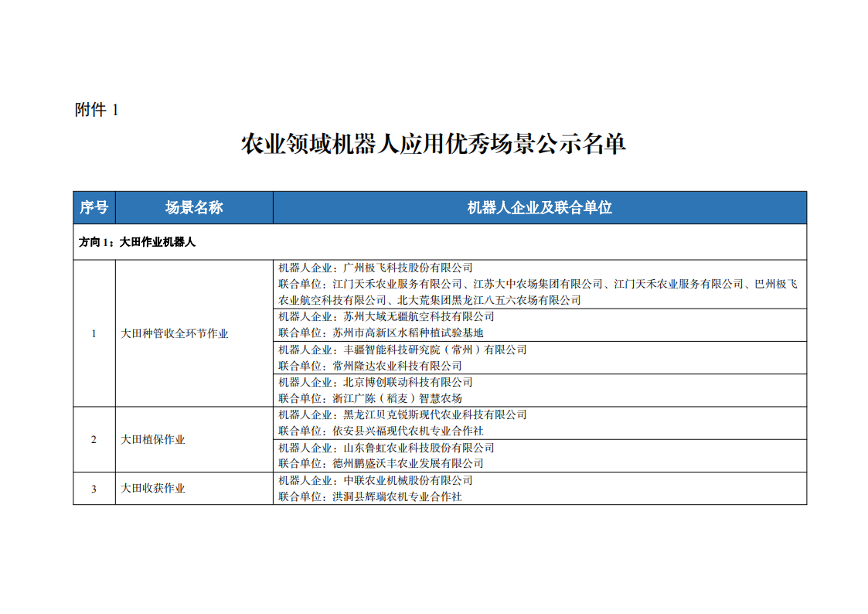Click the 场景名称 column header
This screenshot has width=868, height=614.
tap(189, 207)
